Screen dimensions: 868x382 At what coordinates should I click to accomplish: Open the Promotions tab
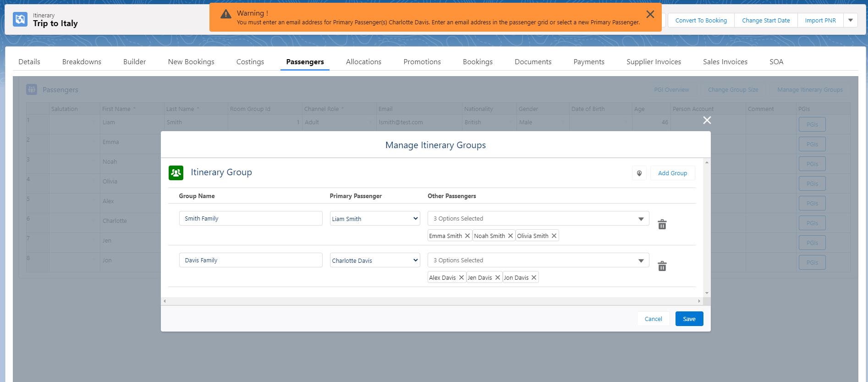(422, 61)
